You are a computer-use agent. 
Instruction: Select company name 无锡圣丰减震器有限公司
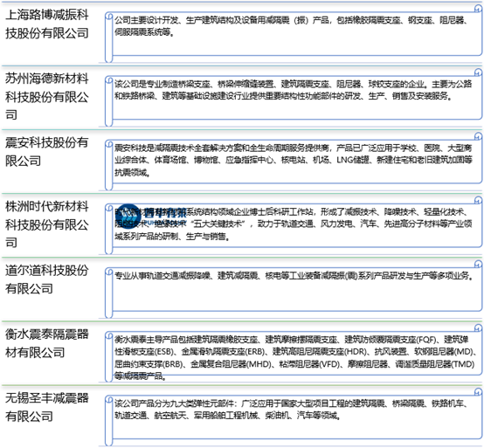coord(47,407)
